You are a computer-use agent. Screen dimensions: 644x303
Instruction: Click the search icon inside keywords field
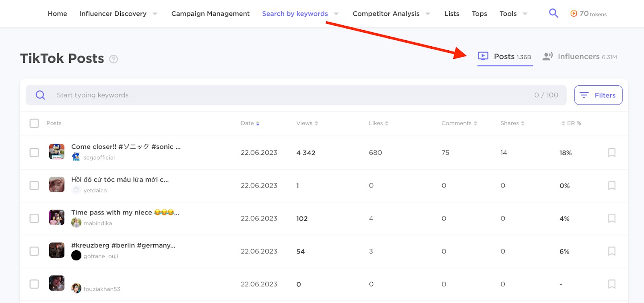point(40,95)
